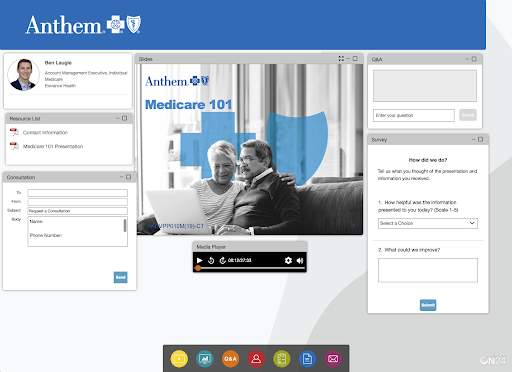The height and width of the screenshot is (372, 512).
Task: Click Ben Laugle's speaker photo
Action: [x=23, y=75]
